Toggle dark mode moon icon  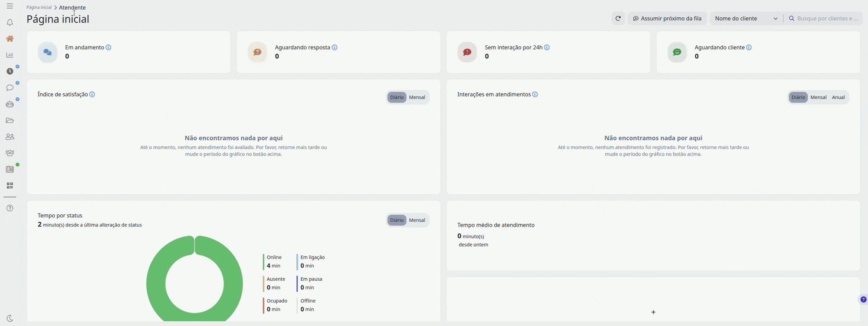coord(10,318)
